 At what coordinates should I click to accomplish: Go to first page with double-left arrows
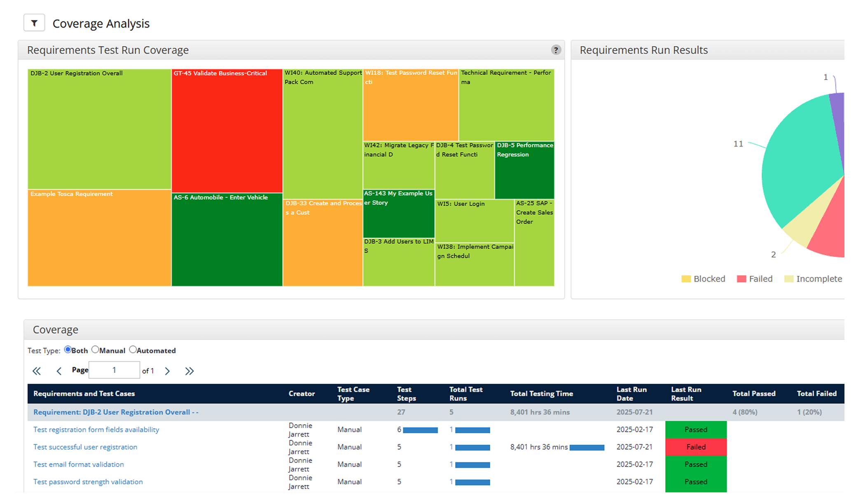click(37, 371)
